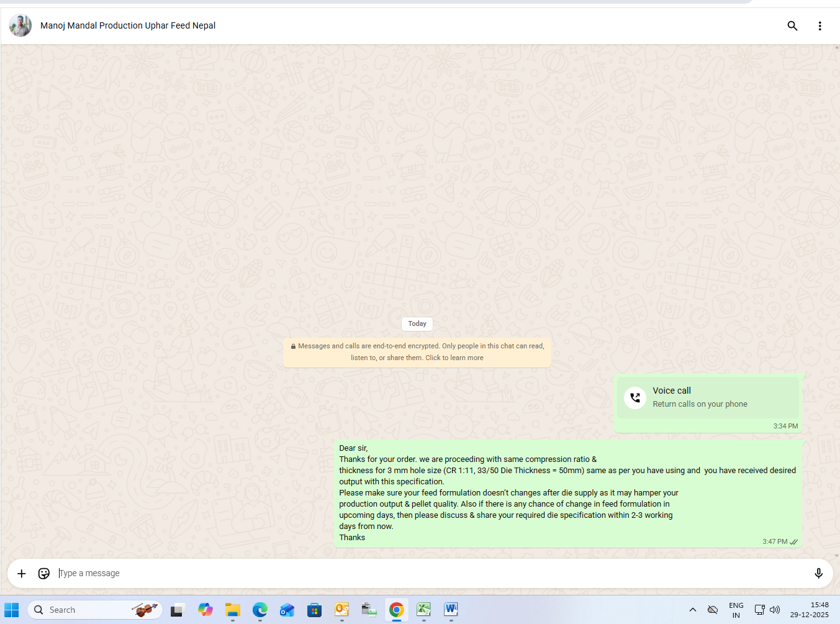Open the volume speaker control
The image size is (840, 624).
[775, 610]
